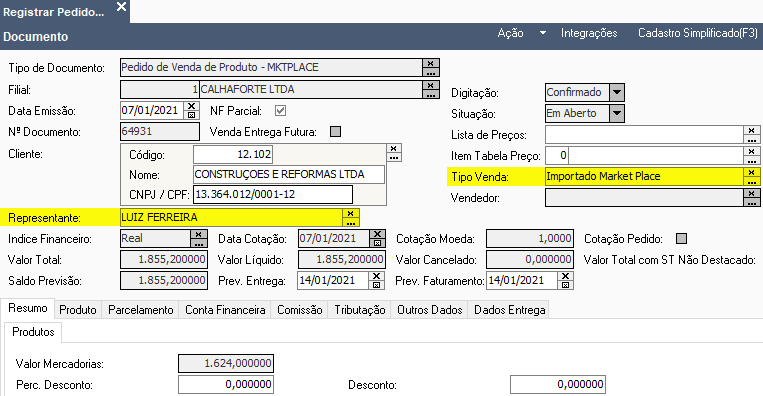Select Cadastro Simplificado(F3)

[698, 33]
